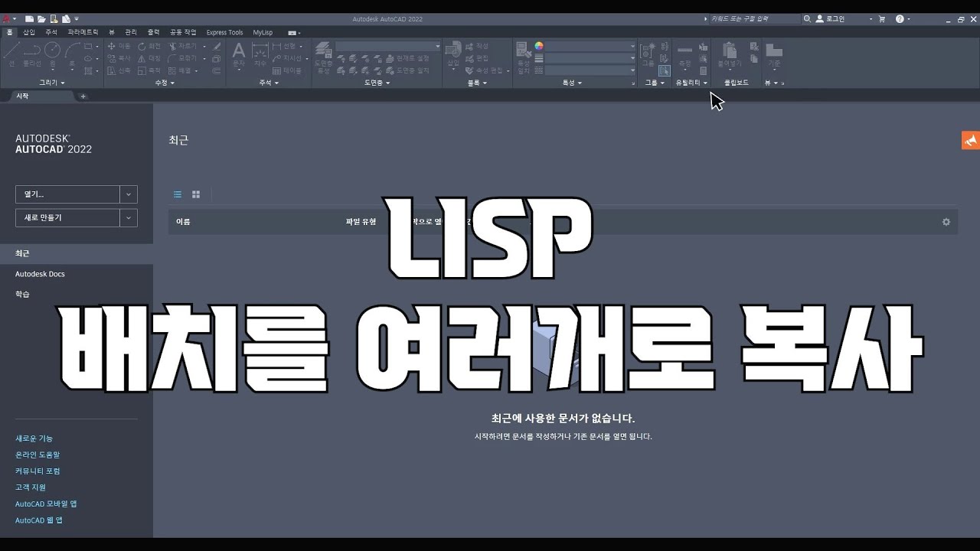Click the orange announcement megaphone icon
Viewport: 980px width, 551px height.
[x=971, y=140]
